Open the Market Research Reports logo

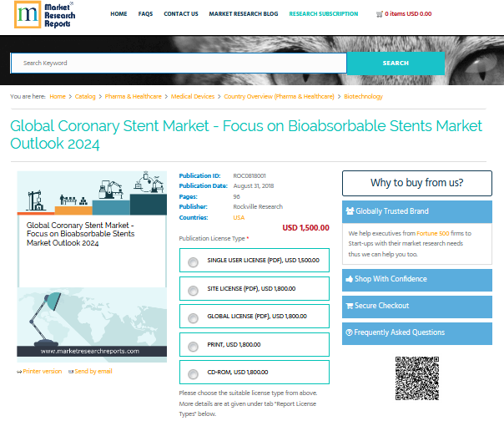pos(45,15)
